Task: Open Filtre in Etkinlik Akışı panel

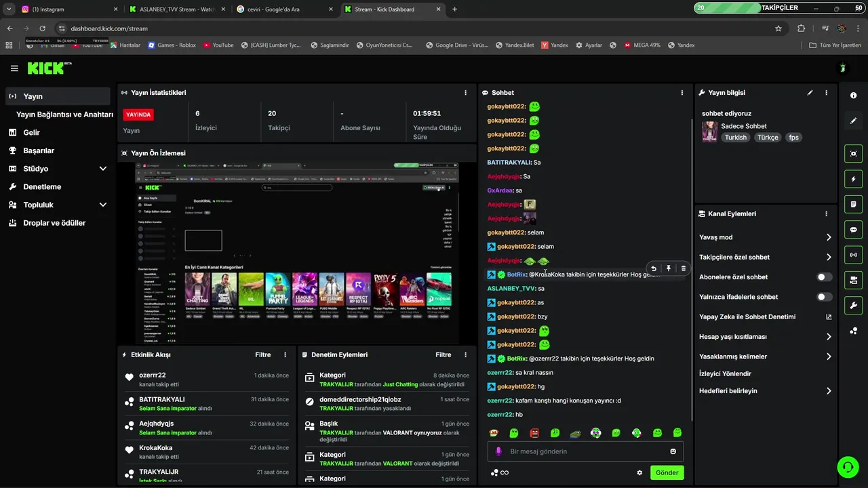Action: coord(262,354)
